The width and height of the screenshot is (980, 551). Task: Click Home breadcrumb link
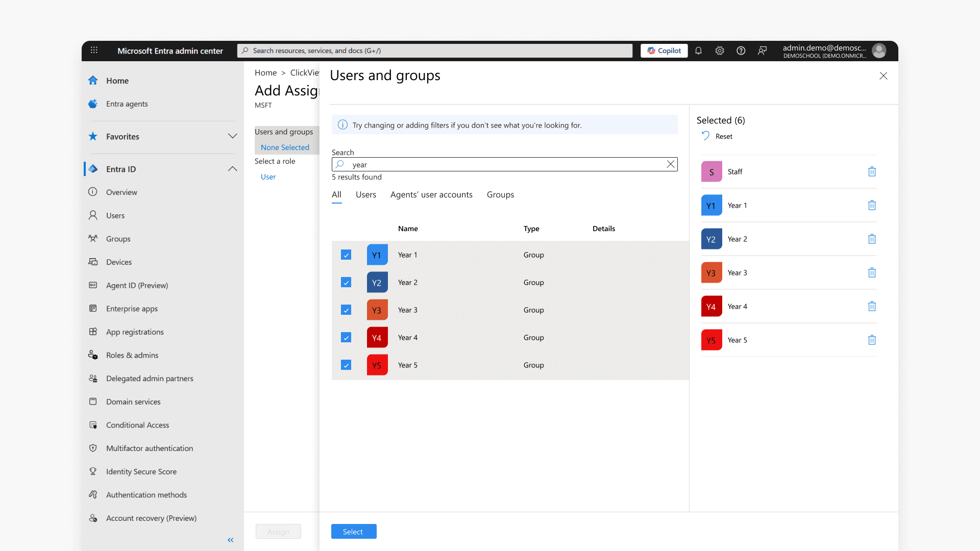[265, 73]
